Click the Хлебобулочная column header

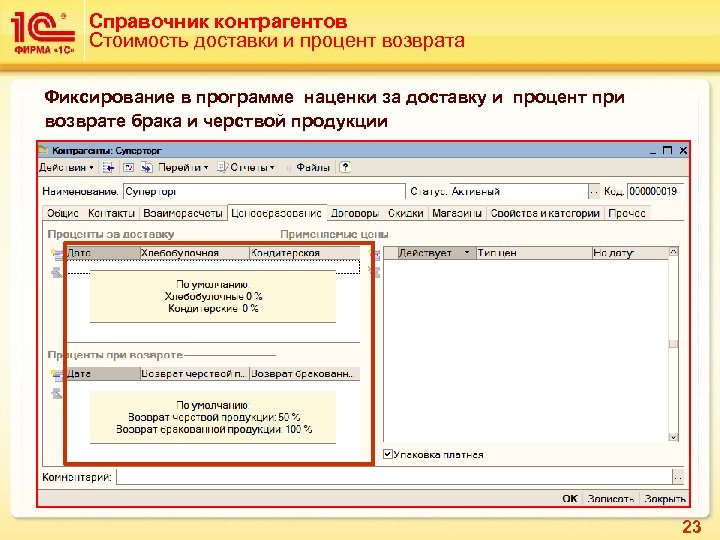(194, 253)
